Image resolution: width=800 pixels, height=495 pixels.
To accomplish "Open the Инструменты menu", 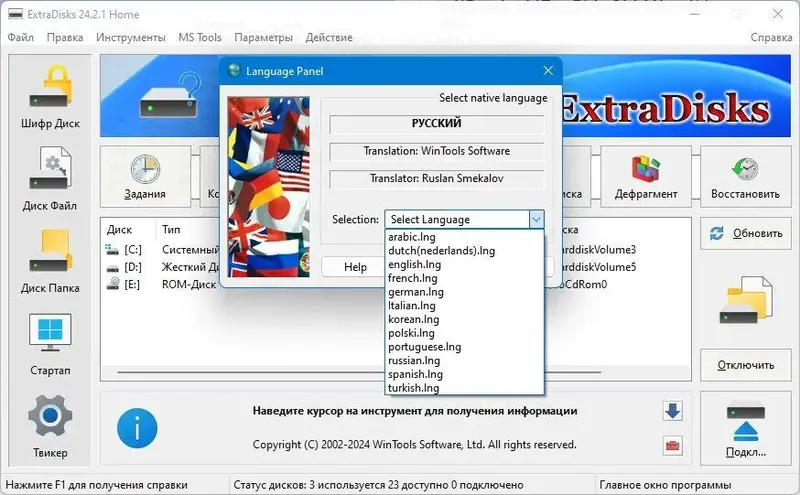I will [x=131, y=37].
